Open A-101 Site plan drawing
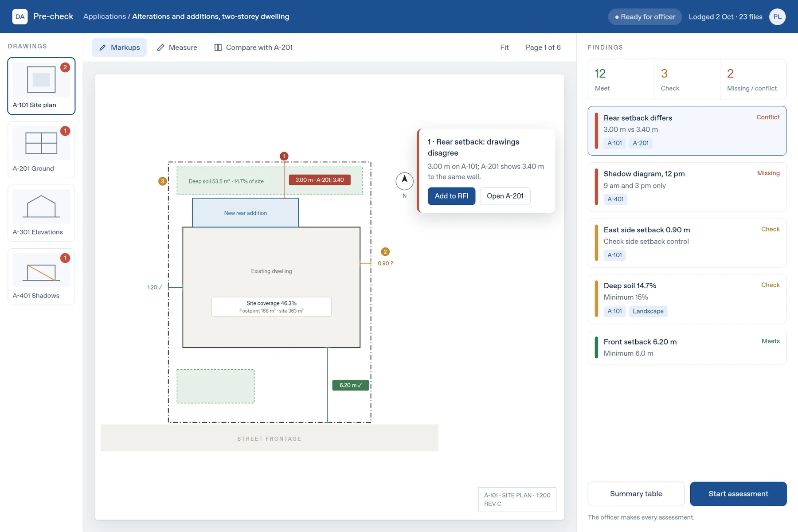This screenshot has width=798, height=532. [x=41, y=86]
